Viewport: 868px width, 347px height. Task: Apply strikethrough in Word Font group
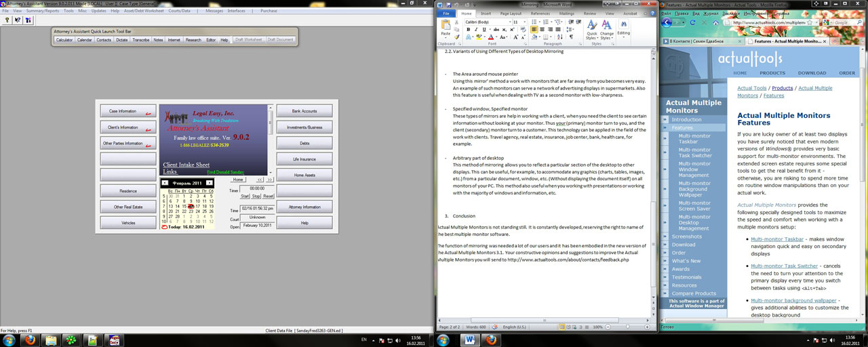(x=496, y=29)
